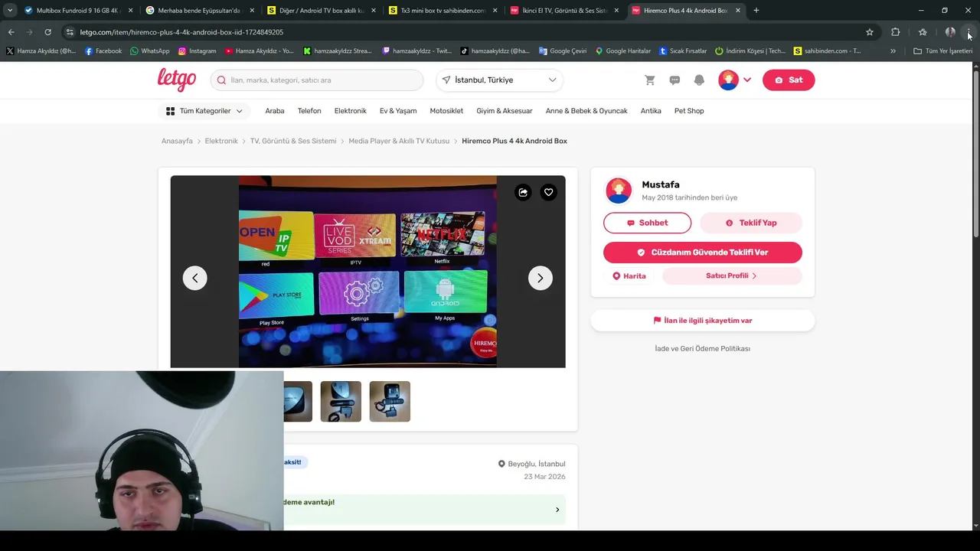Open Chrome three-dot menu

[x=969, y=32]
